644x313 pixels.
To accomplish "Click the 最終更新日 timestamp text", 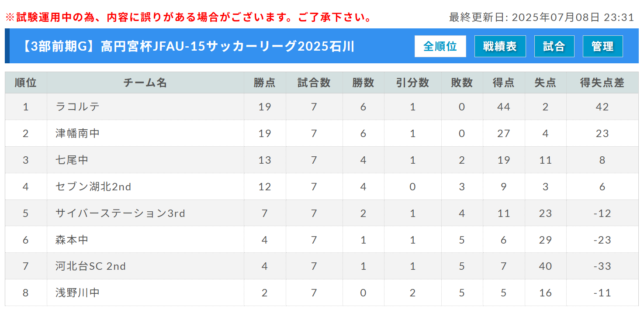I will point(541,17).
